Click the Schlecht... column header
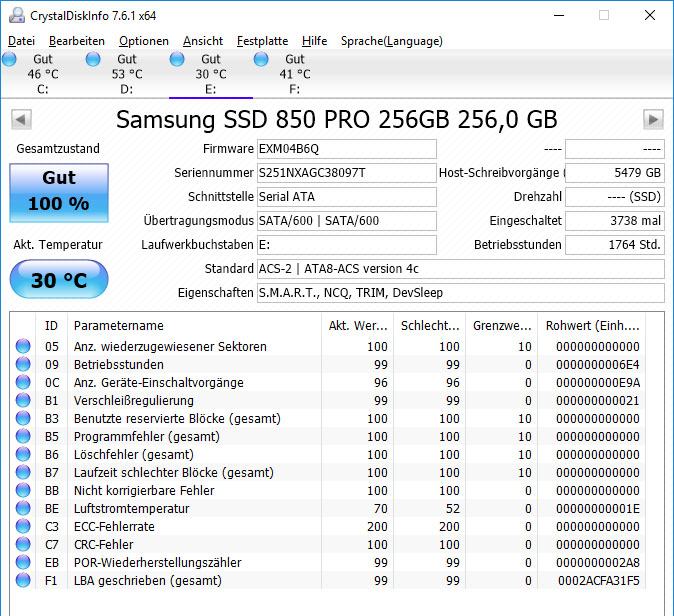Image resolution: width=674 pixels, height=616 pixels. (x=429, y=325)
